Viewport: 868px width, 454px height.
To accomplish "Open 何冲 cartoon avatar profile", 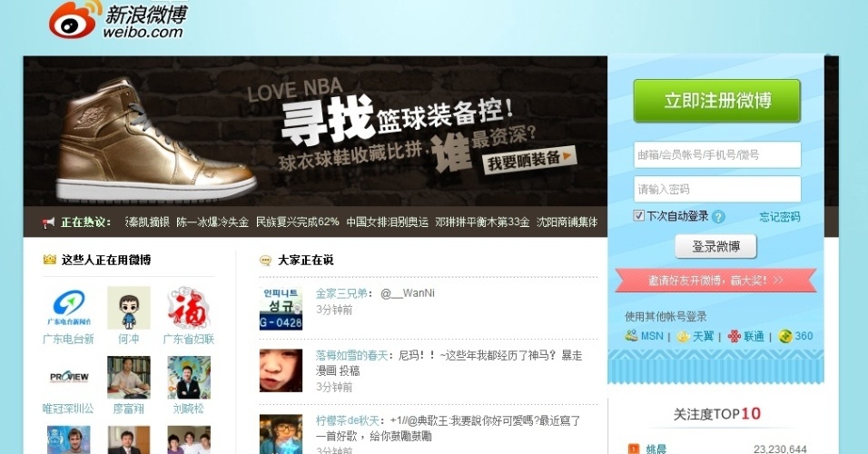I will tap(128, 308).
